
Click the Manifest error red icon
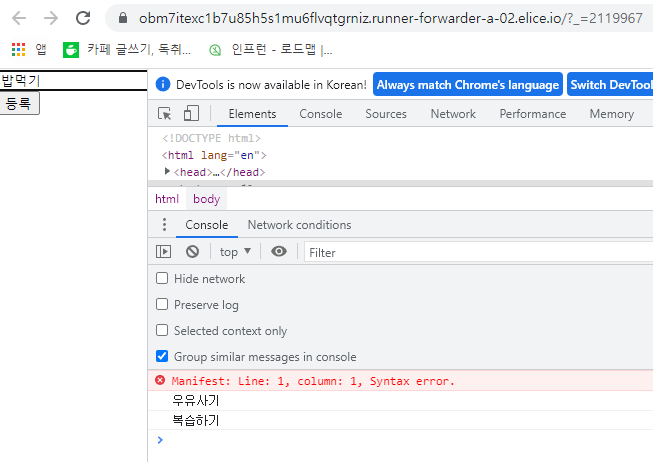[x=160, y=380]
